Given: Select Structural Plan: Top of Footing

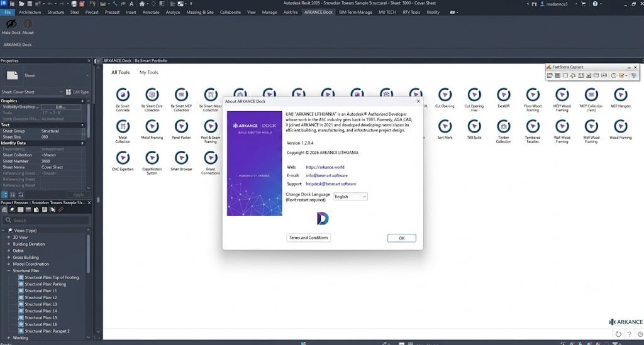Looking at the screenshot, I should [x=52, y=278].
